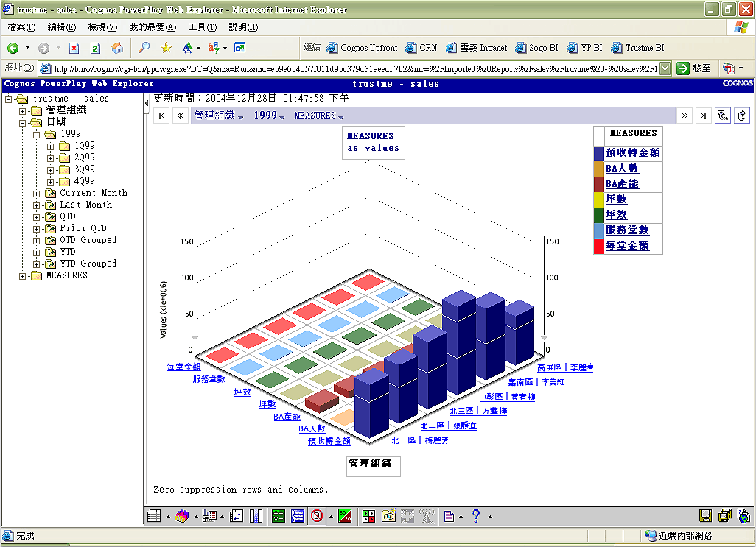This screenshot has width=756, height=547.
Task: Collapse the dimension viewer pane arrow
Action: [x=146, y=102]
